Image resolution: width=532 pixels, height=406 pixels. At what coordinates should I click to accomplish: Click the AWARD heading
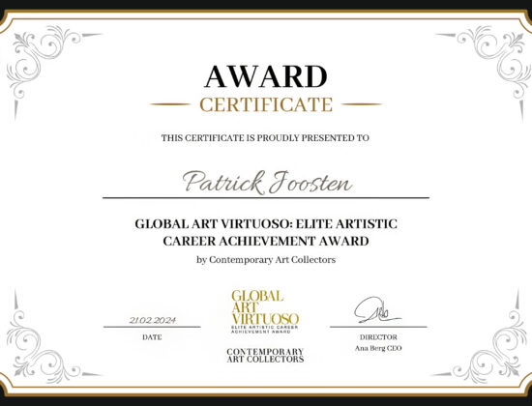tap(266, 76)
